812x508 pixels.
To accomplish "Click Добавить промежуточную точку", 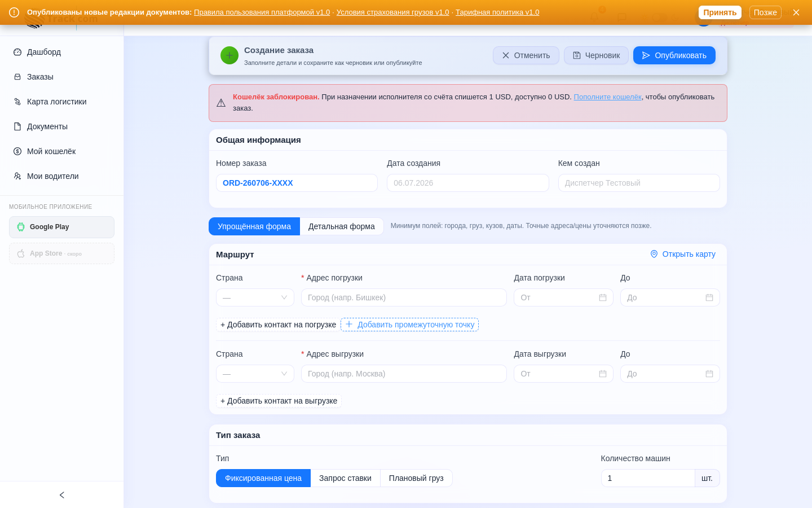I will point(410,325).
